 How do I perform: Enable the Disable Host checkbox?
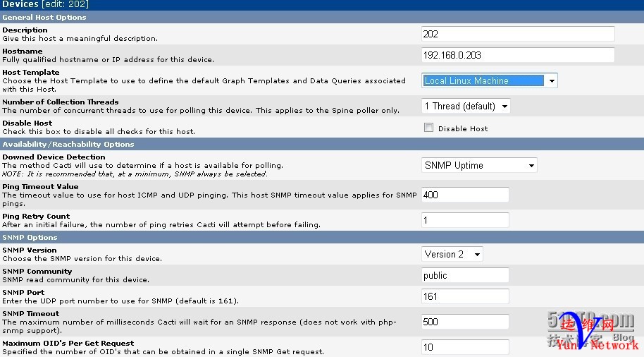[x=428, y=128]
